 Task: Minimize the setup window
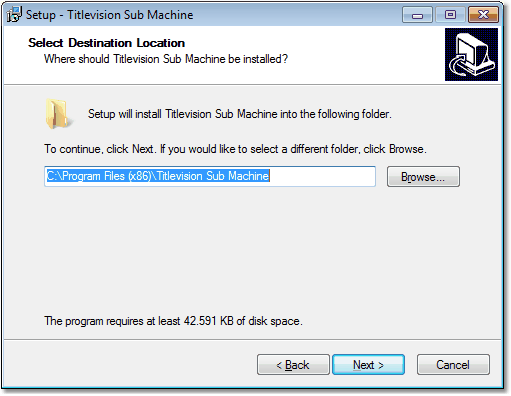click(x=417, y=15)
